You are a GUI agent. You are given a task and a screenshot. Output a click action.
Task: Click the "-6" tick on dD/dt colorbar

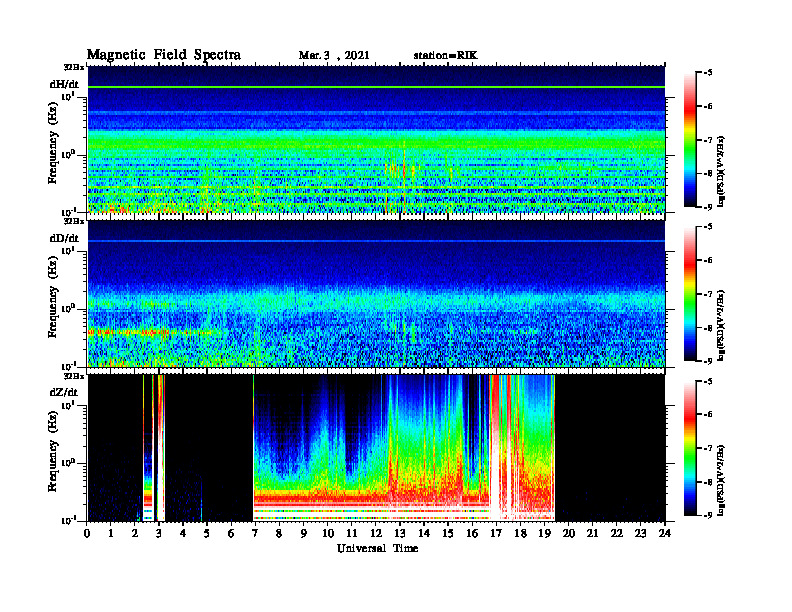[706, 261]
